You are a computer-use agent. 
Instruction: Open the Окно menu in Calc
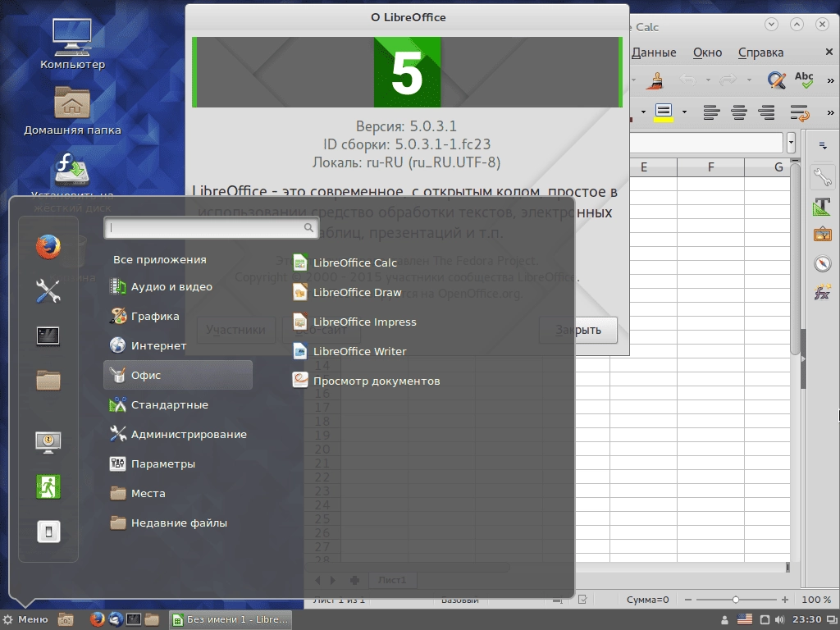pyautogui.click(x=708, y=52)
